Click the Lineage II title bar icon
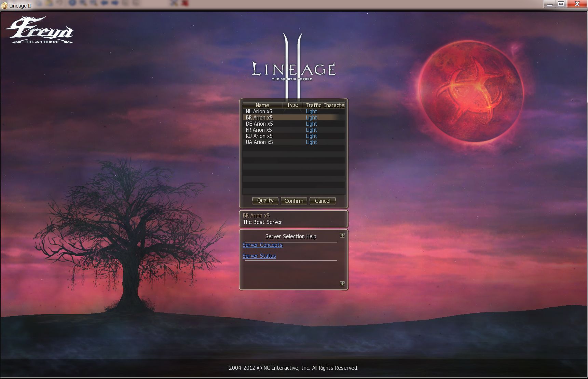The image size is (588, 379). (4, 5)
